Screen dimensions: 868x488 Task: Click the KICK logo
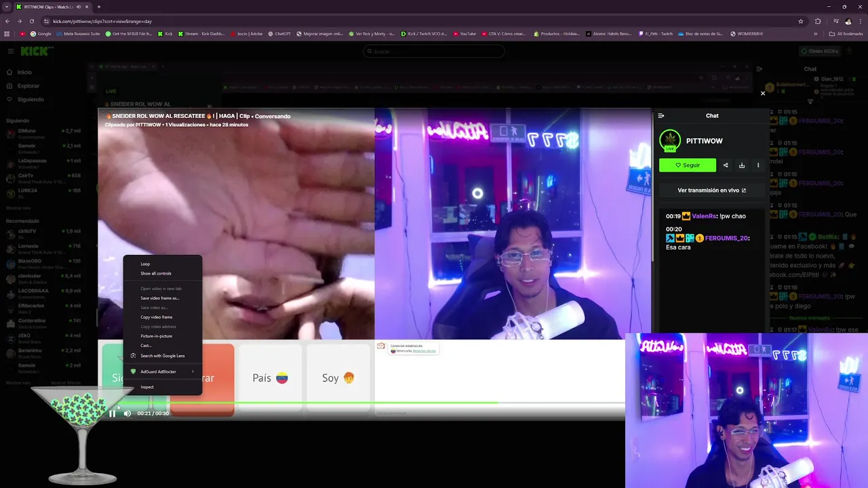point(34,52)
